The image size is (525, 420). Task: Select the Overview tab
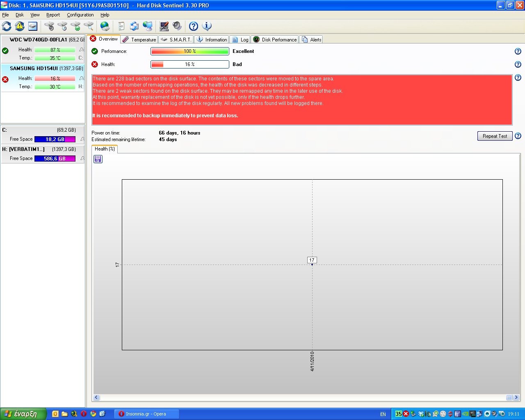click(x=104, y=39)
